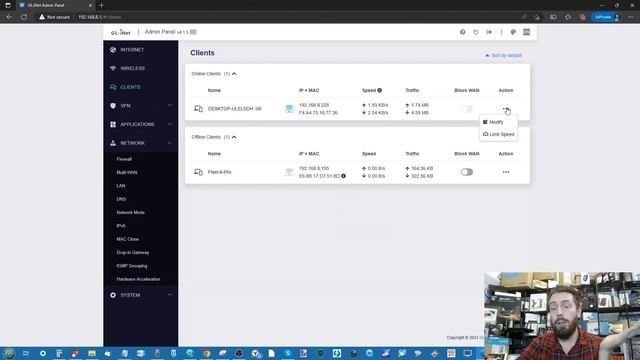
Task: Open Drop-in Gateway settings
Action: coord(133,253)
